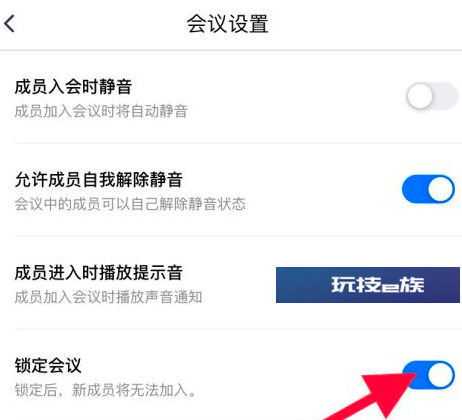Image resolution: width=462 pixels, height=420 pixels.
Task: Toggle on 成员入会时静音 switch
Action: click(x=432, y=96)
